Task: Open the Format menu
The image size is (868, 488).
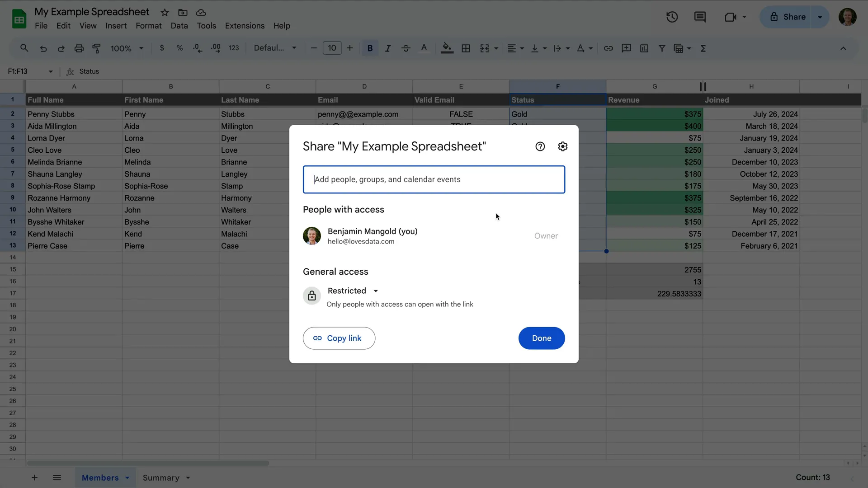Action: [148, 26]
